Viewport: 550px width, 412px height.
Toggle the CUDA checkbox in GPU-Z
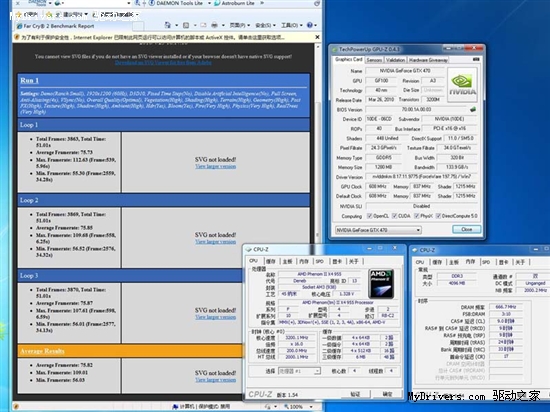[395, 216]
